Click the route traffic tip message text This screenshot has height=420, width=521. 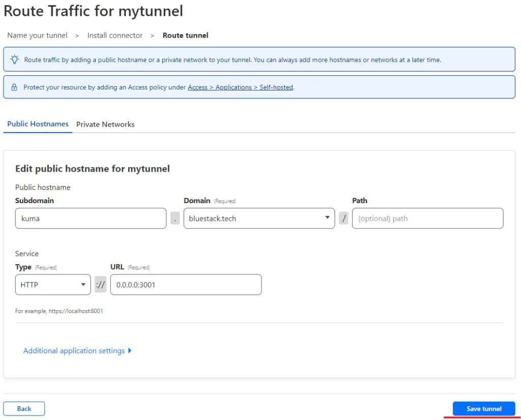click(x=233, y=60)
